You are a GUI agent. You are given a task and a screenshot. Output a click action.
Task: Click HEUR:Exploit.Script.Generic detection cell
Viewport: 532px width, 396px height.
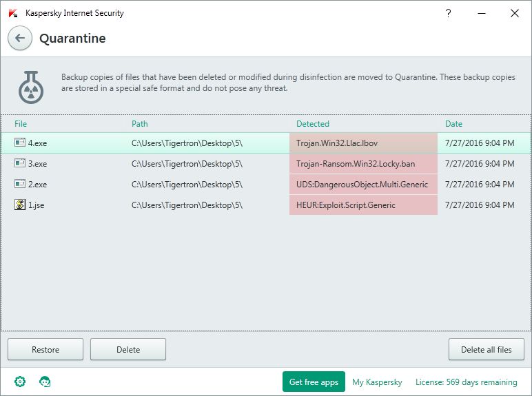coord(363,205)
